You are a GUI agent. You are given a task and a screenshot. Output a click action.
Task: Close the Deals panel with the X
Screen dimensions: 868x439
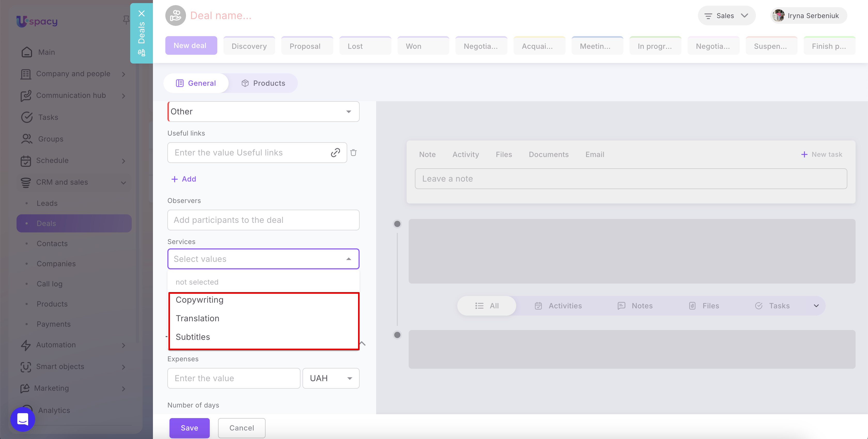[x=142, y=13]
